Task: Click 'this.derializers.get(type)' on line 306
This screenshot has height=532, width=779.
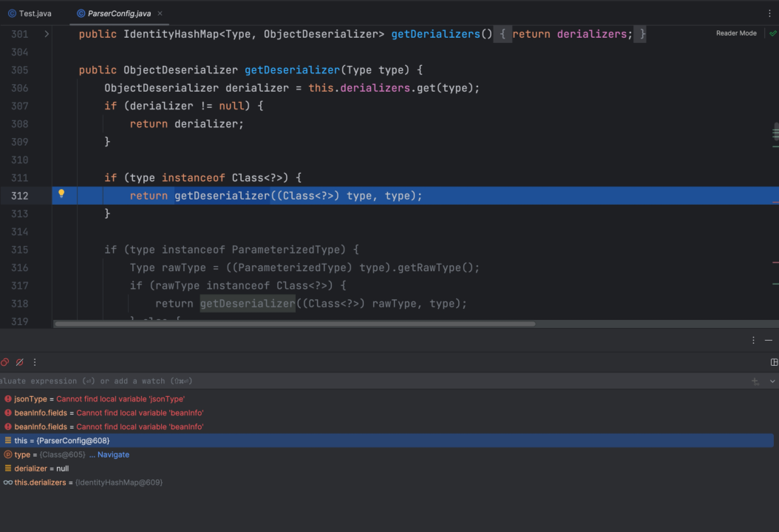Action: point(391,88)
